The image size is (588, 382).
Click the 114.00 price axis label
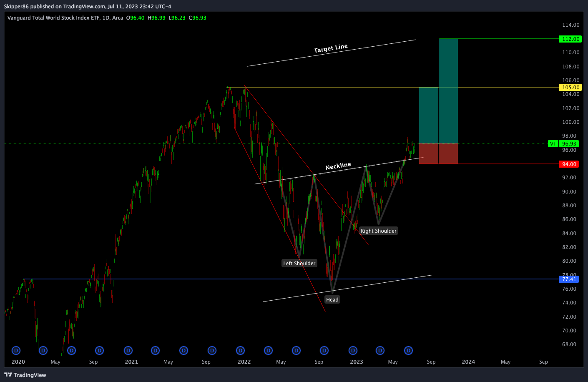tap(571, 25)
